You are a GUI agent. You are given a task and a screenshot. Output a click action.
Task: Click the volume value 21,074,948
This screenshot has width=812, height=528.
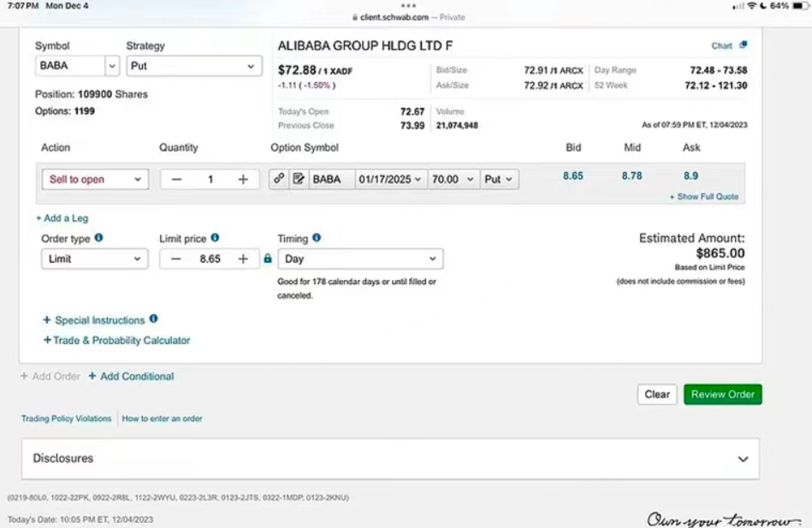(457, 126)
